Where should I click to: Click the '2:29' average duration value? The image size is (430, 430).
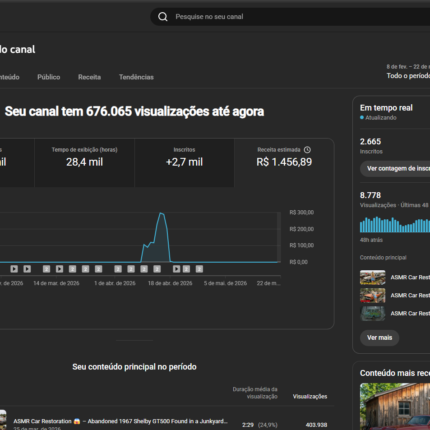point(248,425)
